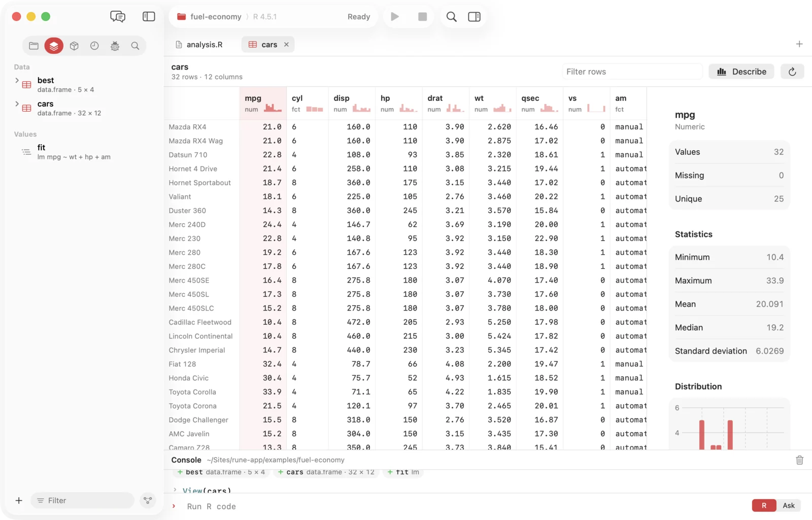Image resolution: width=812 pixels, height=520 pixels.
Task: Click the Standard deviation statistic row
Action: [729, 351]
